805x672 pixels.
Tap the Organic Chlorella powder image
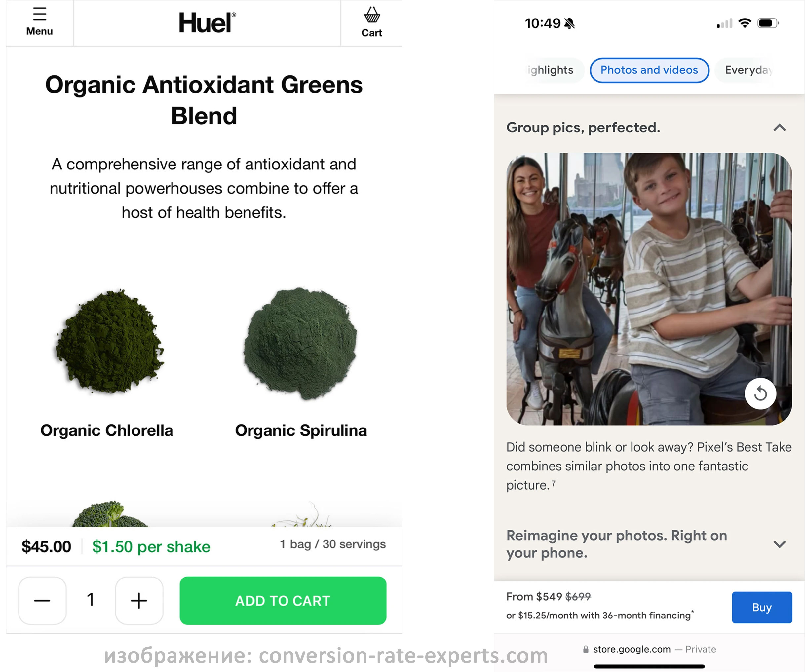point(109,342)
